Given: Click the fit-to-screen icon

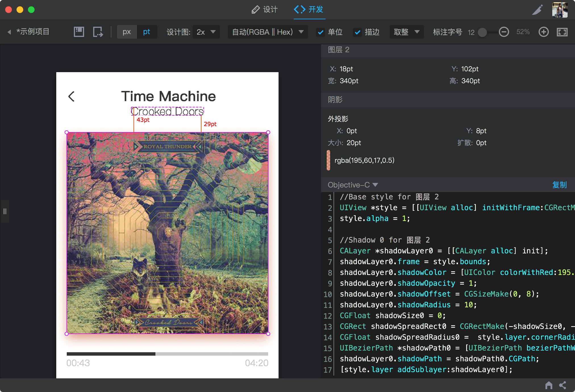Looking at the screenshot, I should (562, 32).
